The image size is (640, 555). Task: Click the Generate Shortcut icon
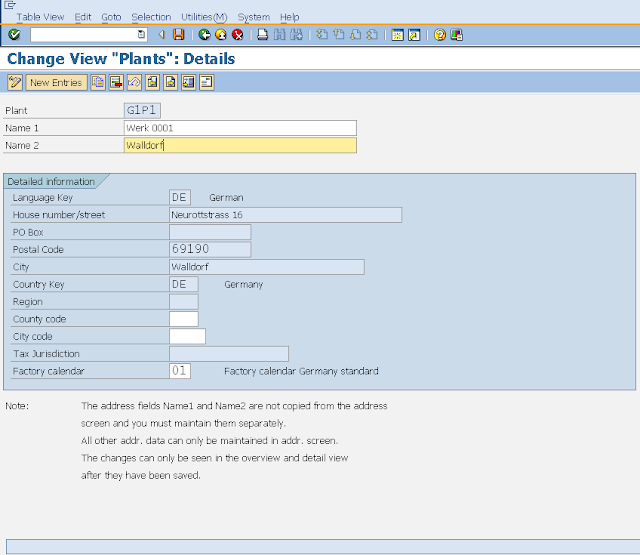pos(414,35)
